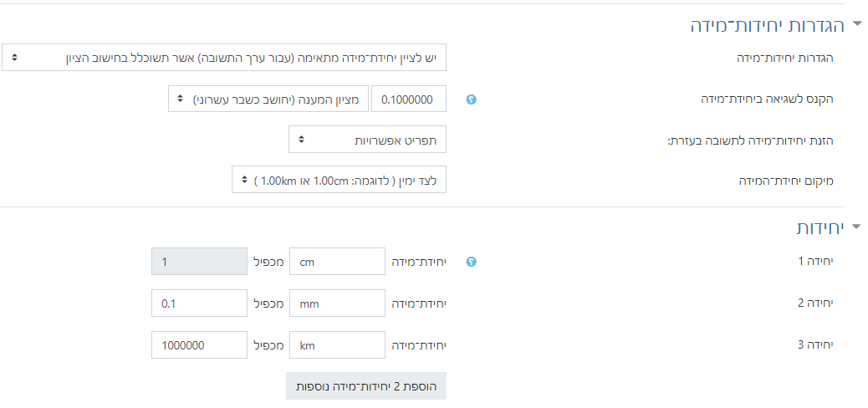This screenshot has height=408, width=868.
Task: Open the unit position dropdown (לצד ימין)
Action: click(x=339, y=180)
